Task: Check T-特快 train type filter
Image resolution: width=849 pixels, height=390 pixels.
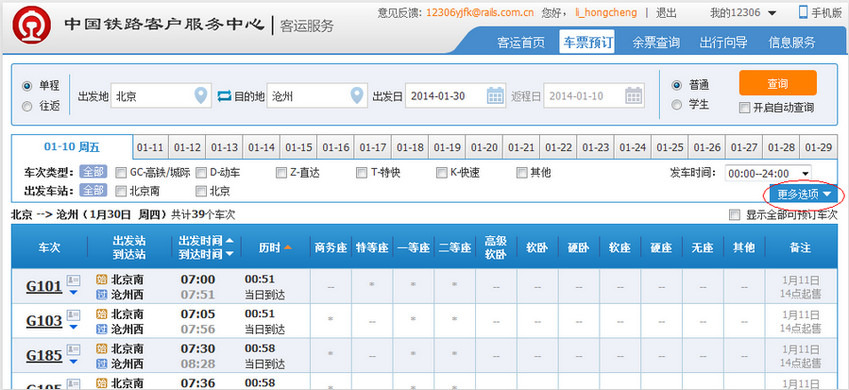Action: click(x=362, y=173)
